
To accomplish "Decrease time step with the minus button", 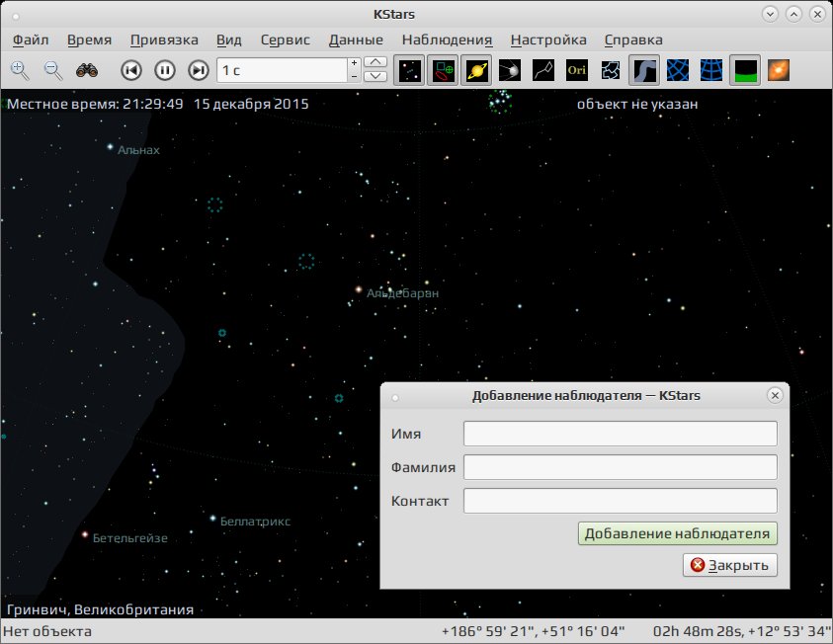I will (x=355, y=76).
